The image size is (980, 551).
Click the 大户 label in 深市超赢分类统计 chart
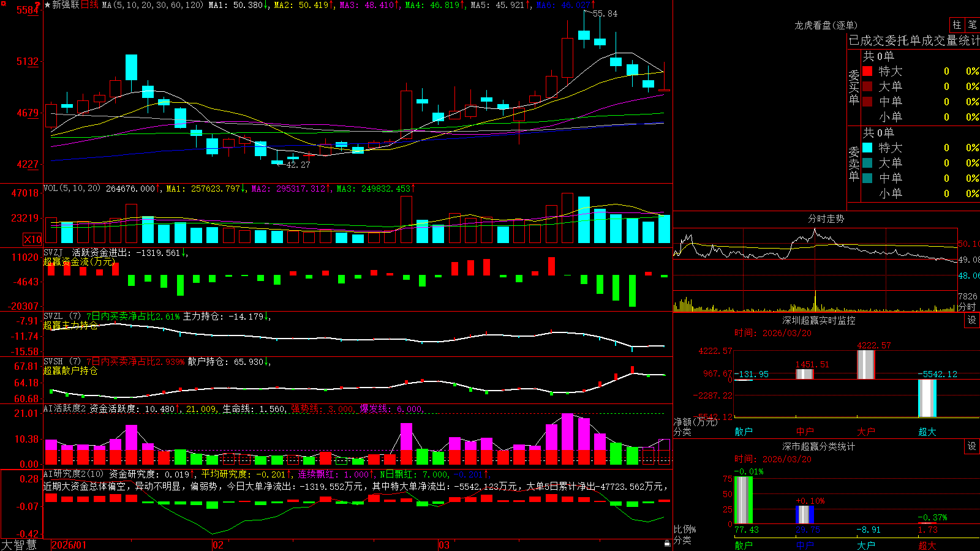pyautogui.click(x=866, y=545)
